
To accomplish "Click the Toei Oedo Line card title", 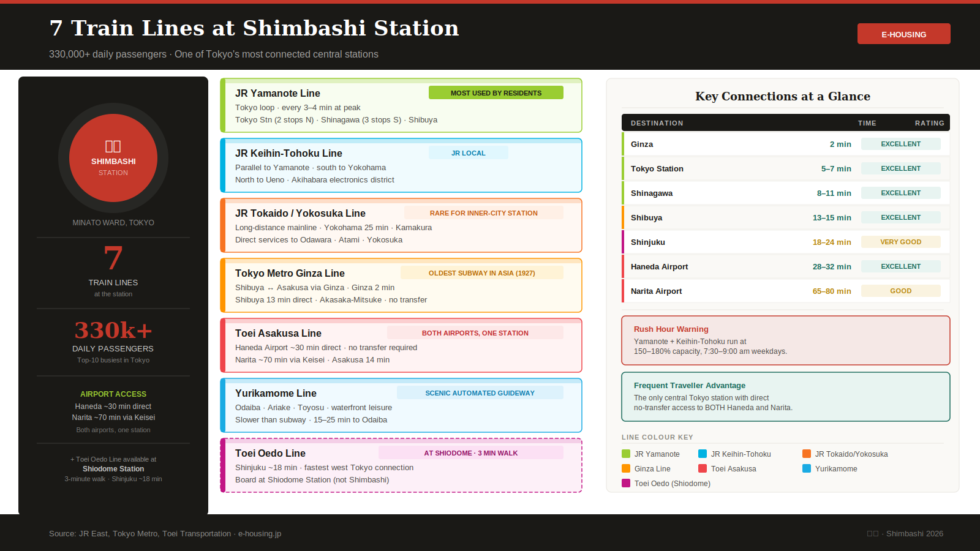I will (x=270, y=453).
